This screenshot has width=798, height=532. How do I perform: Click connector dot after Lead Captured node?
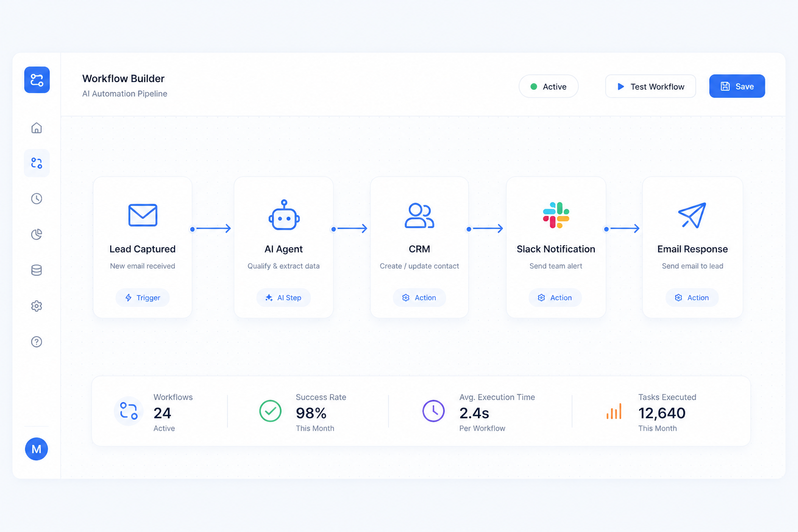click(192, 229)
